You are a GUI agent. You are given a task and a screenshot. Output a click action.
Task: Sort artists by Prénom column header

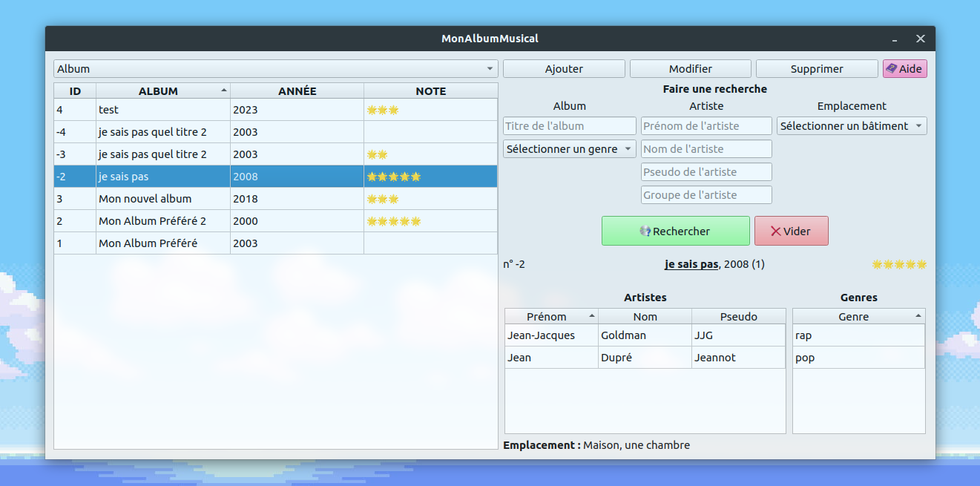point(551,316)
